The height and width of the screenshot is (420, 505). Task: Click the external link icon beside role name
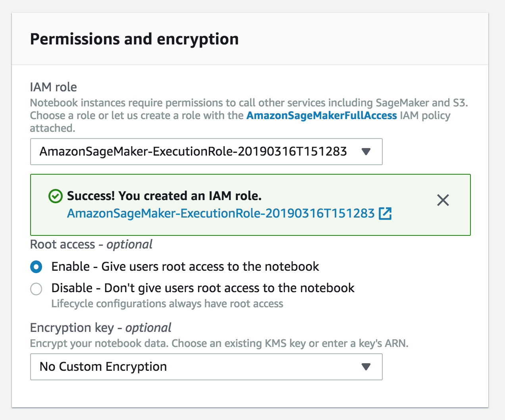click(385, 214)
